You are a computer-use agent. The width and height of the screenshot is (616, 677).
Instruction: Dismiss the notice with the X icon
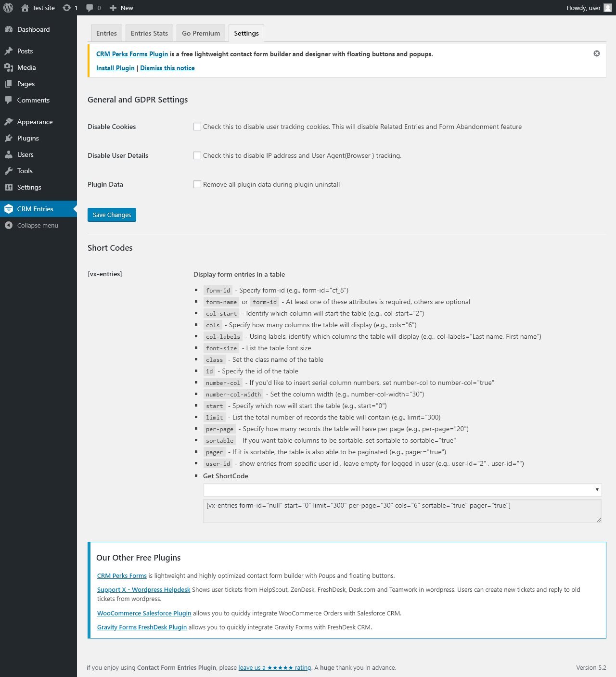coord(597,53)
